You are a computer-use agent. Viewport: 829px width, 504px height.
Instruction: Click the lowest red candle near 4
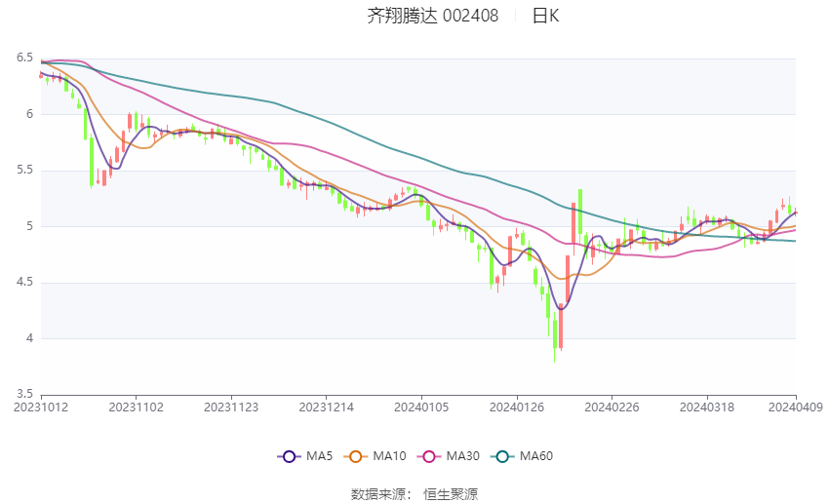(x=561, y=327)
